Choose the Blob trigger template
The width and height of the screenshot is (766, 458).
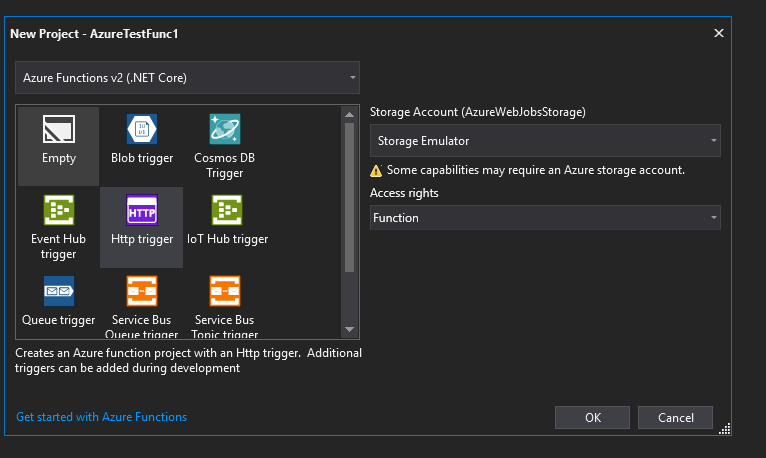(x=141, y=130)
